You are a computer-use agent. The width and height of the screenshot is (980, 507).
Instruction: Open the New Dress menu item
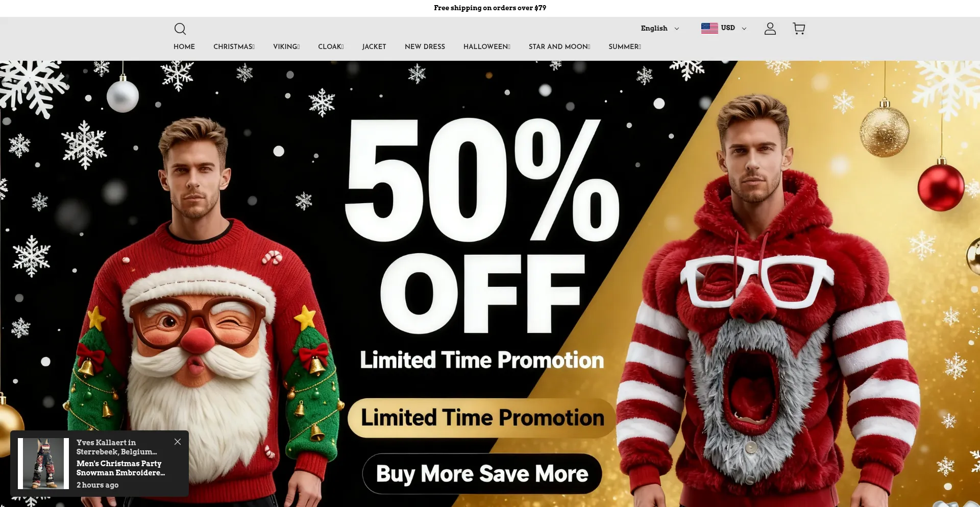tap(425, 46)
